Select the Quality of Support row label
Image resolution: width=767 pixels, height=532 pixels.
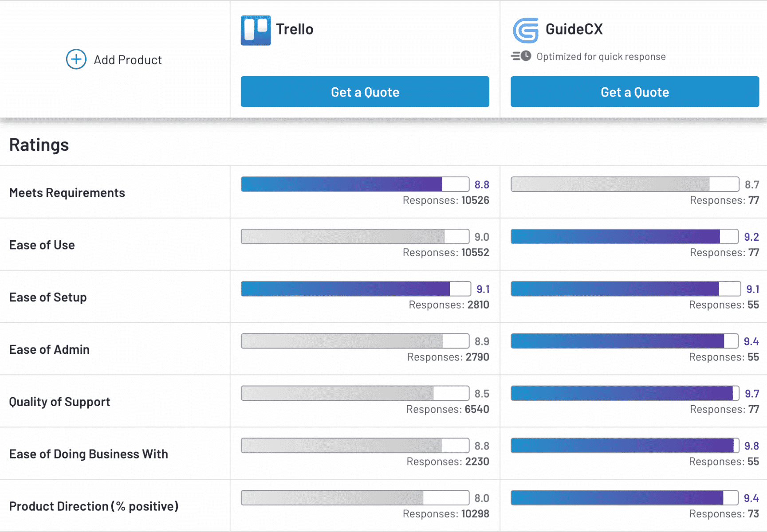[59, 402]
